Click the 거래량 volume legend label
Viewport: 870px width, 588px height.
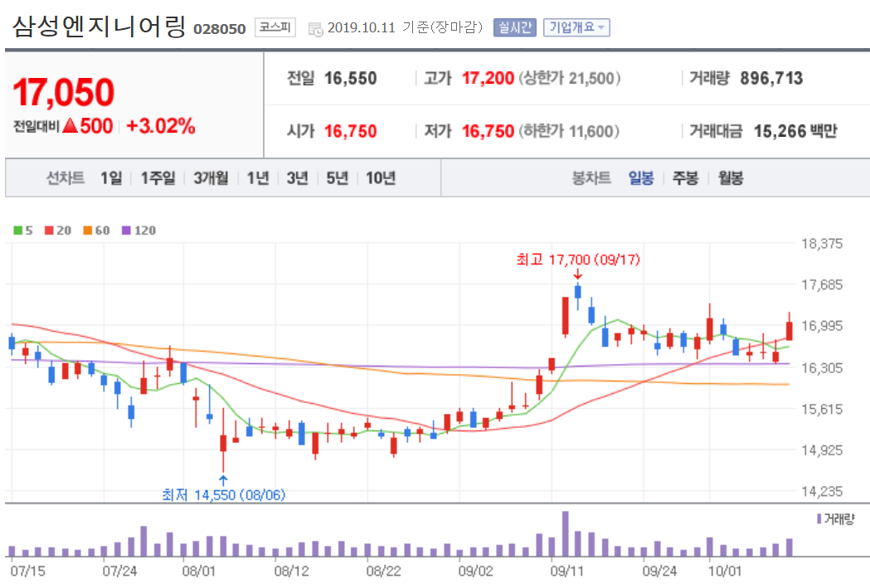(836, 519)
